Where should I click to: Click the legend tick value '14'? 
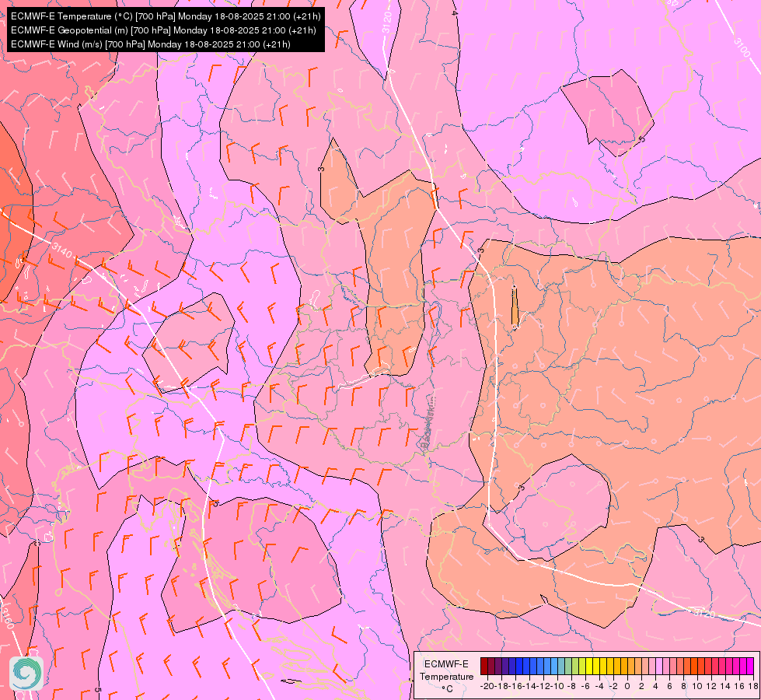point(725,687)
